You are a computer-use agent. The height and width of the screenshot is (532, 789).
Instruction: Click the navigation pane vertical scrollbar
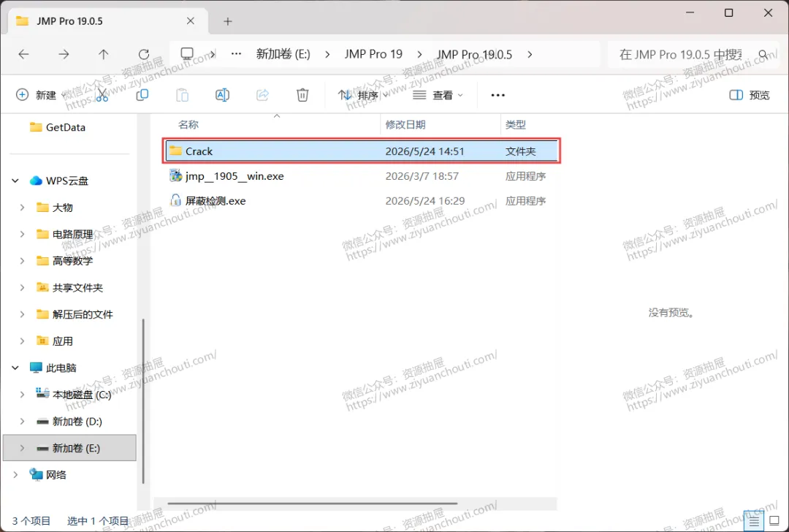pyautogui.click(x=143, y=400)
